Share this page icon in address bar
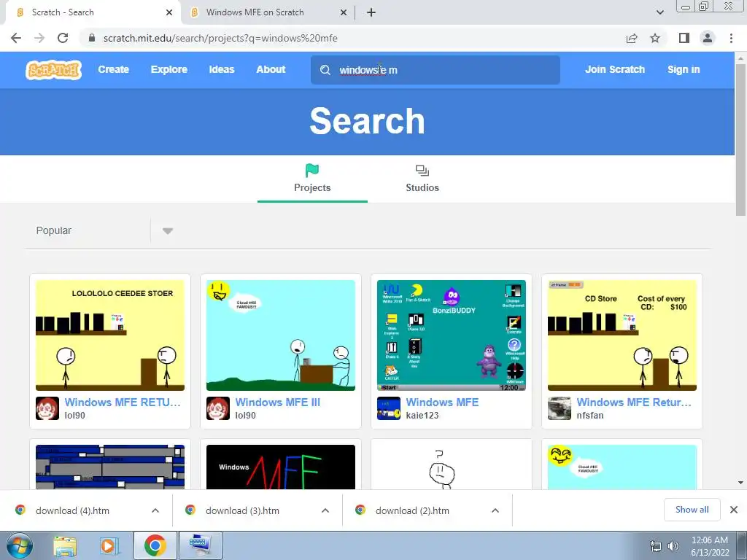 632,38
